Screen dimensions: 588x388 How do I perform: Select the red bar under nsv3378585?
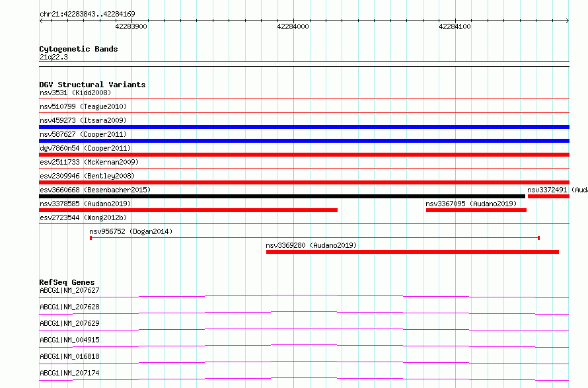point(188,210)
